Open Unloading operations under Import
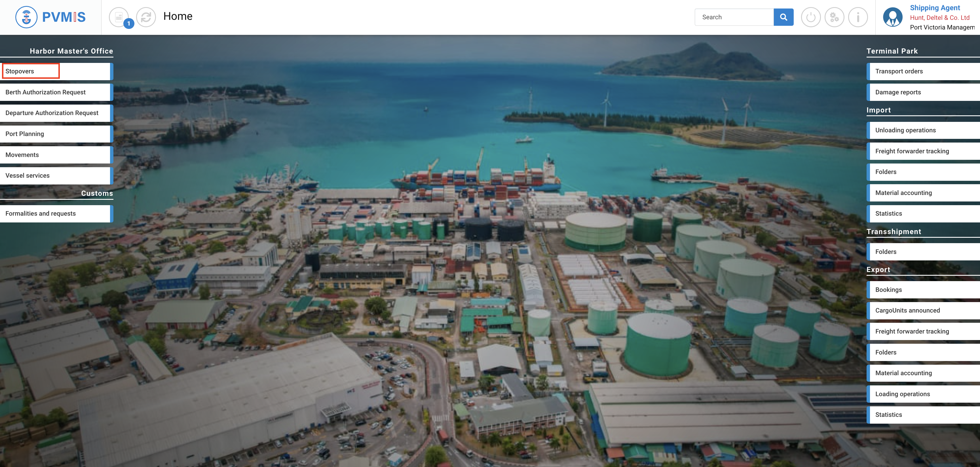980x467 pixels. (x=905, y=130)
